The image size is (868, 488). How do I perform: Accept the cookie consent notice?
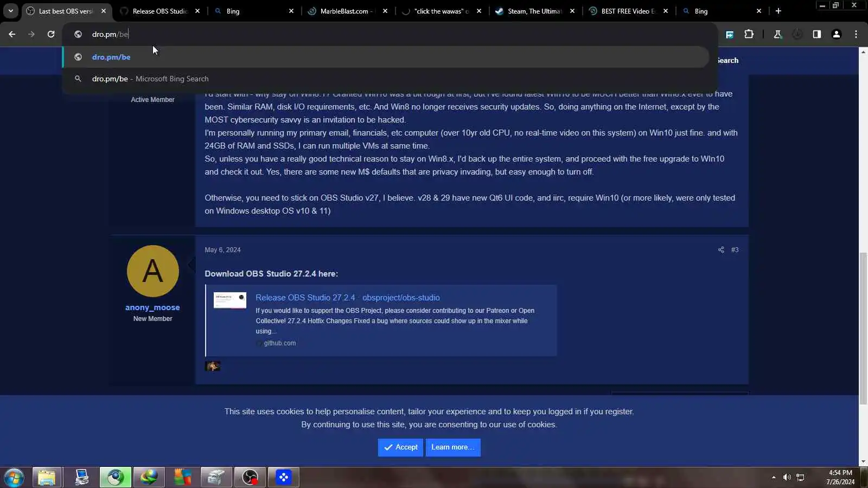400,447
